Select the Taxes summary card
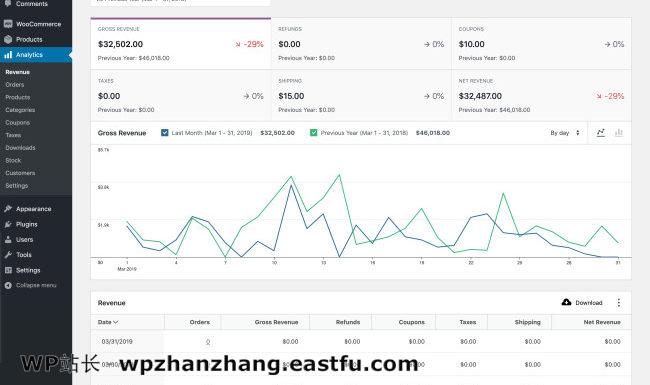This screenshot has height=385, width=650. (x=181, y=95)
